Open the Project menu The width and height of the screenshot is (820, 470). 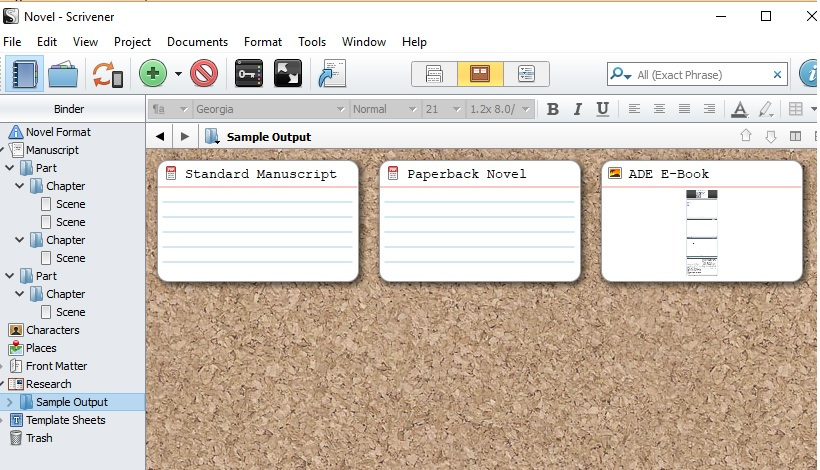(x=132, y=42)
